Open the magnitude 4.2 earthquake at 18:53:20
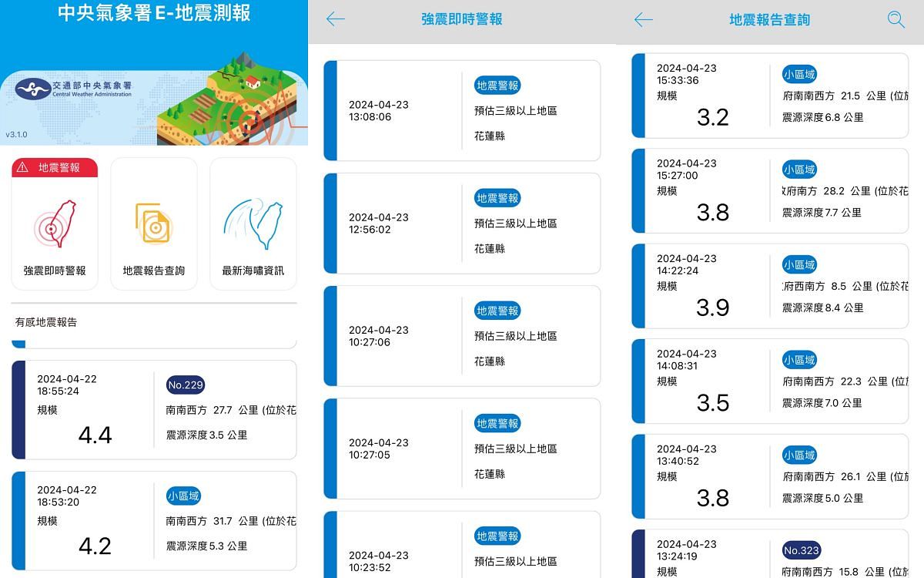 154,520
